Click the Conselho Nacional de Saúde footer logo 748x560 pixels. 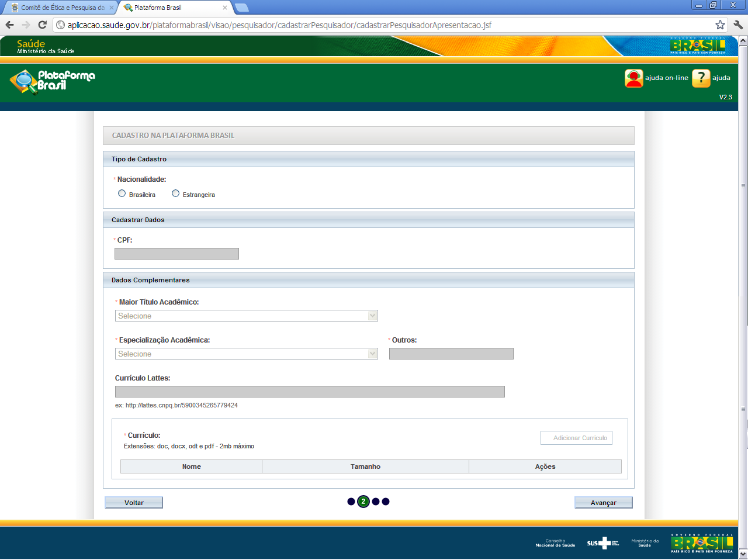[x=555, y=543]
